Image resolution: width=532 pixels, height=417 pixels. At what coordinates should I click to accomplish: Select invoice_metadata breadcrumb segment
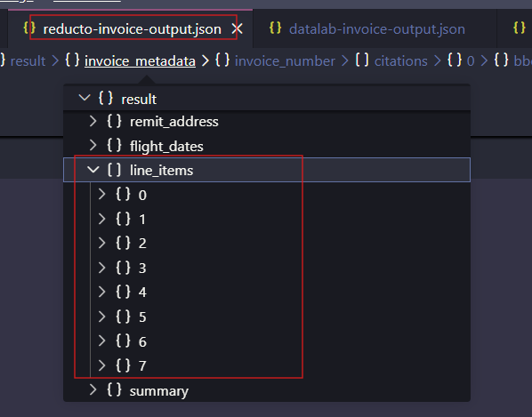point(140,61)
